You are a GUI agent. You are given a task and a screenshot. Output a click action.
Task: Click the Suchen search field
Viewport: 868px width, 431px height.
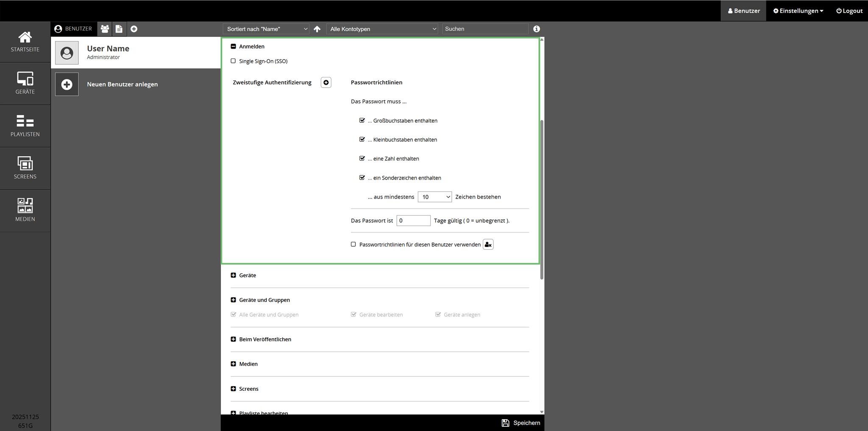(x=485, y=29)
